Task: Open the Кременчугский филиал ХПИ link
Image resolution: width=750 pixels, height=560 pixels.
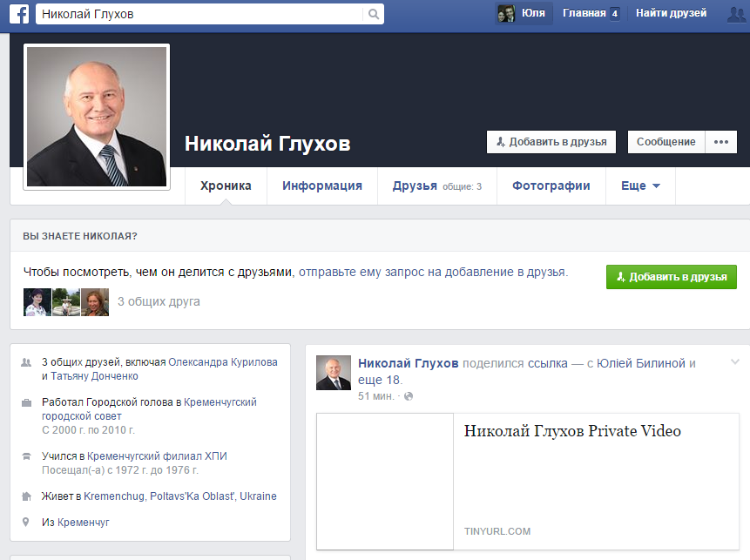Action: 157,456
